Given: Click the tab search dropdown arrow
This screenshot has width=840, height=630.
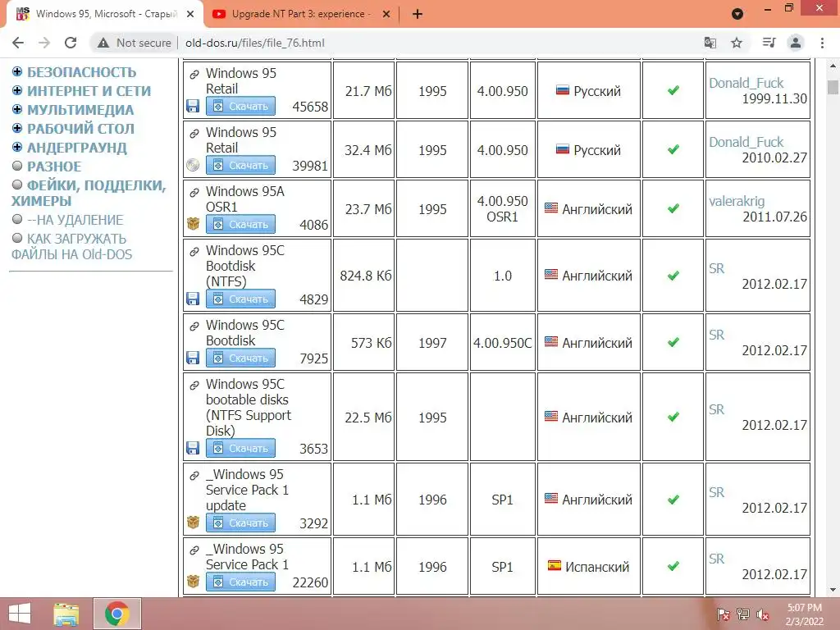Looking at the screenshot, I should pyautogui.click(x=737, y=14).
